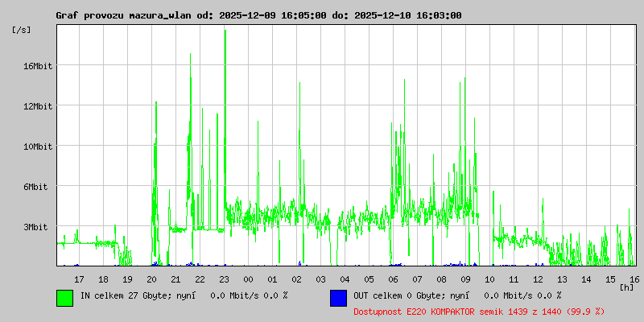Click the hour 07 x-axis label
The image size is (644, 322).
[x=417, y=279]
